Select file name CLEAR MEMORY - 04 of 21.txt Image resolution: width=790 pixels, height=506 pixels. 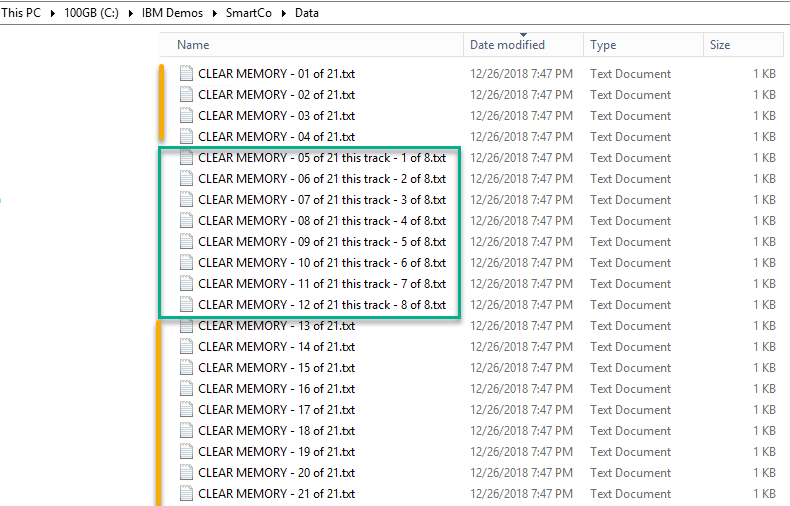pos(276,137)
